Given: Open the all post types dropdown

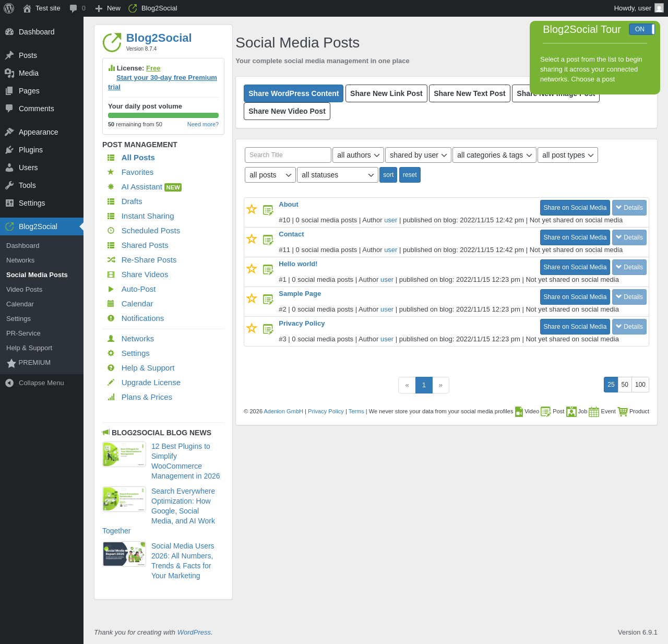Looking at the screenshot, I should 568,155.
